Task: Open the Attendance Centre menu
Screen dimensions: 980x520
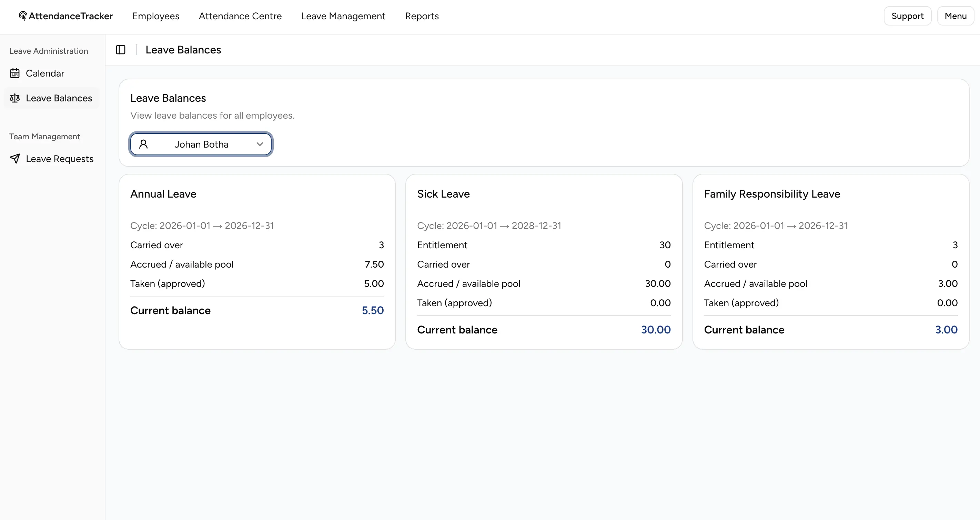Action: coord(240,16)
